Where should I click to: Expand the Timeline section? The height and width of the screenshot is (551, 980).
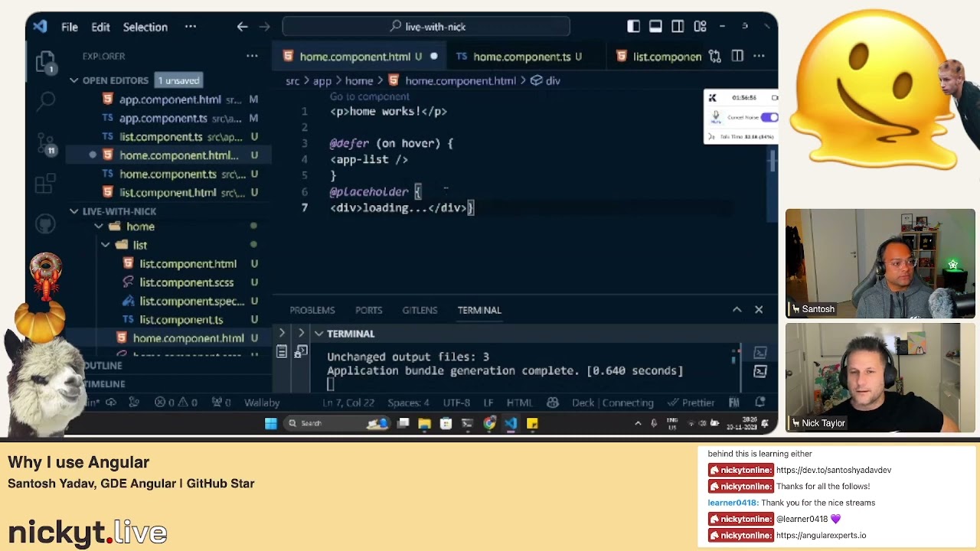(x=104, y=384)
